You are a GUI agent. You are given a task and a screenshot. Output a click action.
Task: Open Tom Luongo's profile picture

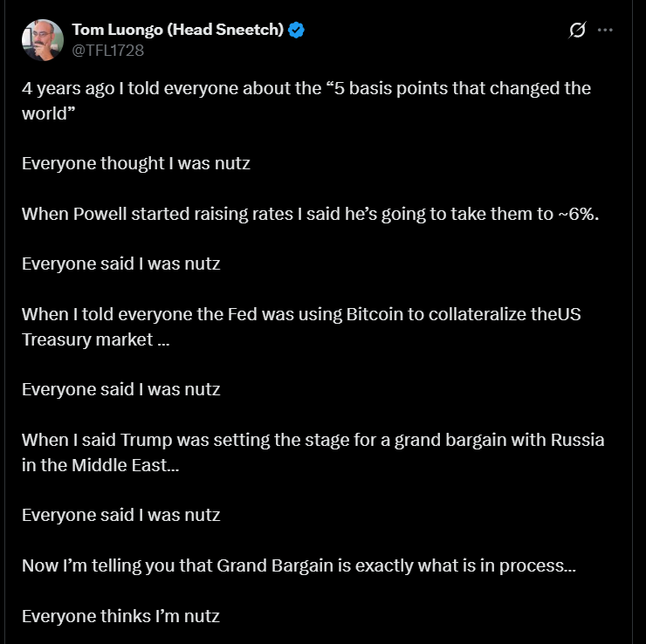pos(42,40)
